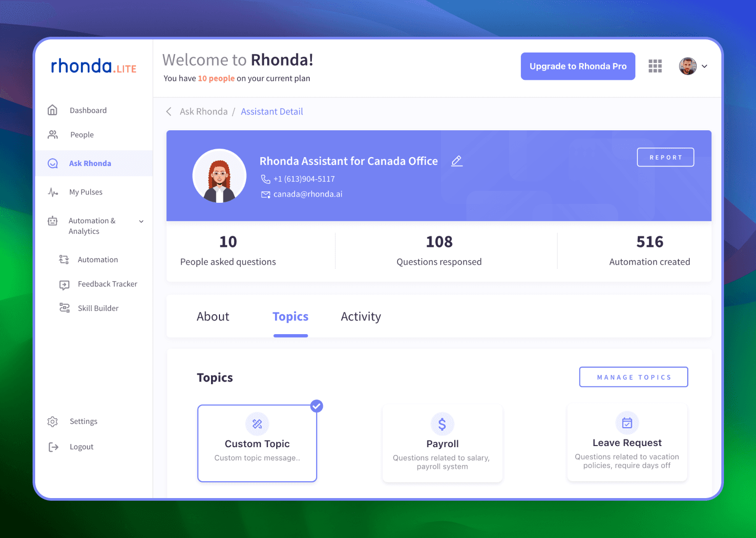The width and height of the screenshot is (756, 538).
Task: Open the Feedback Tracker icon
Action: tap(64, 284)
